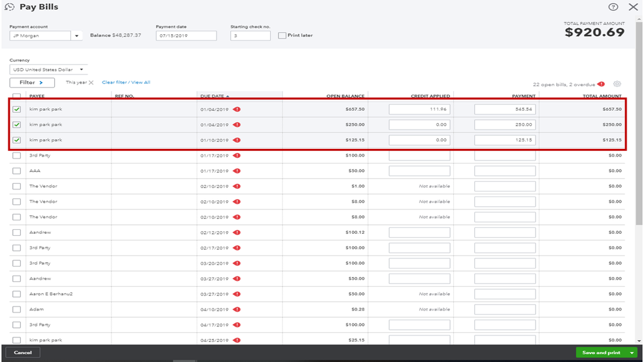The width and height of the screenshot is (644, 362).
Task: Open the Save and print dropdown arrow
Action: [631, 353]
